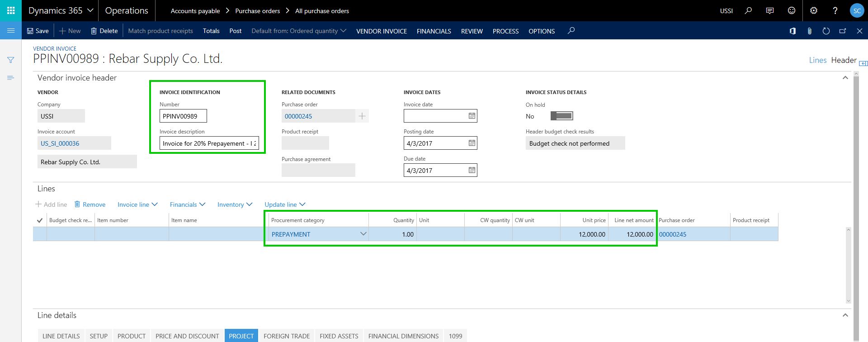The height and width of the screenshot is (342, 868).
Task: Switch to LINE DETAILS tab
Action: point(61,336)
